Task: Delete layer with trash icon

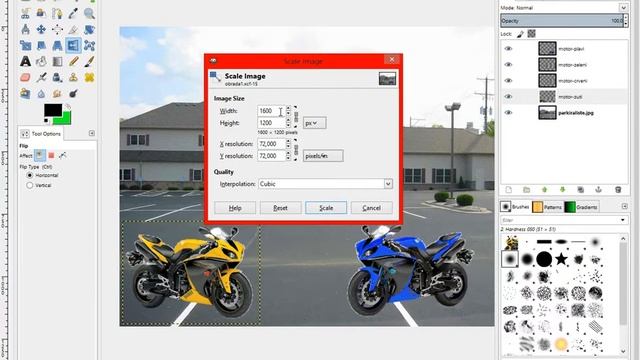Action: click(618, 190)
